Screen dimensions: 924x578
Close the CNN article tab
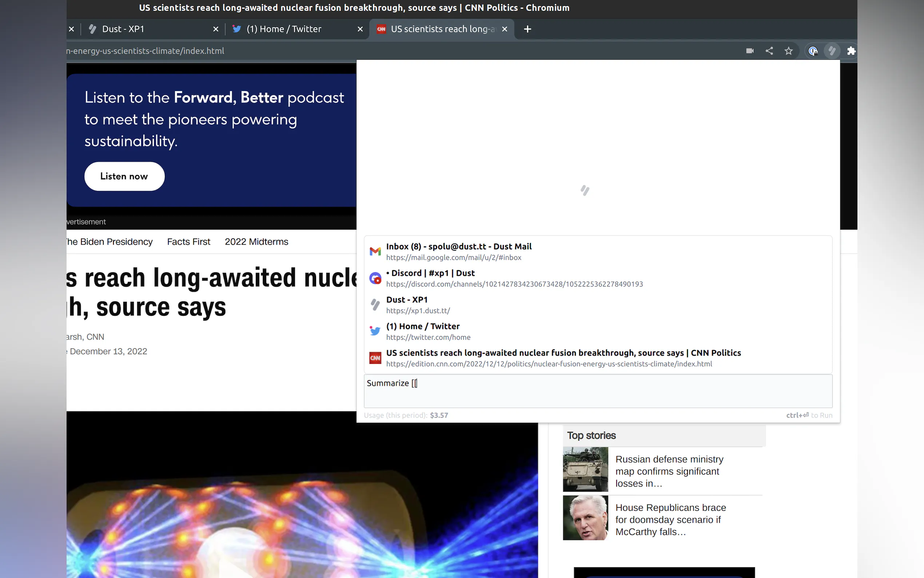(504, 29)
